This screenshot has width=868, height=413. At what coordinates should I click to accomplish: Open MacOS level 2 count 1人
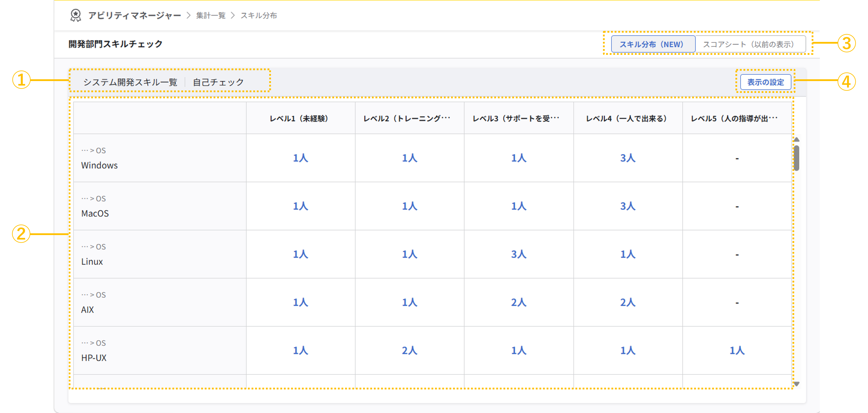click(409, 206)
